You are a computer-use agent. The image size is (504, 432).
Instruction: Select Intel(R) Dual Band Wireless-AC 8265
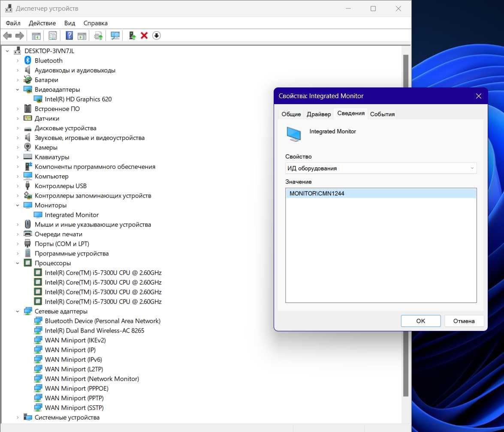(x=94, y=330)
